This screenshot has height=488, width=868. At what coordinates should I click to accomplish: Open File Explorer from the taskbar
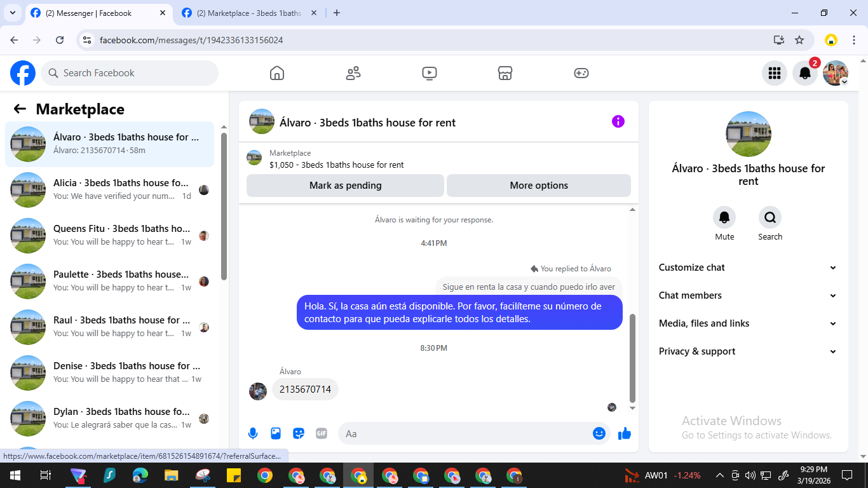172,475
